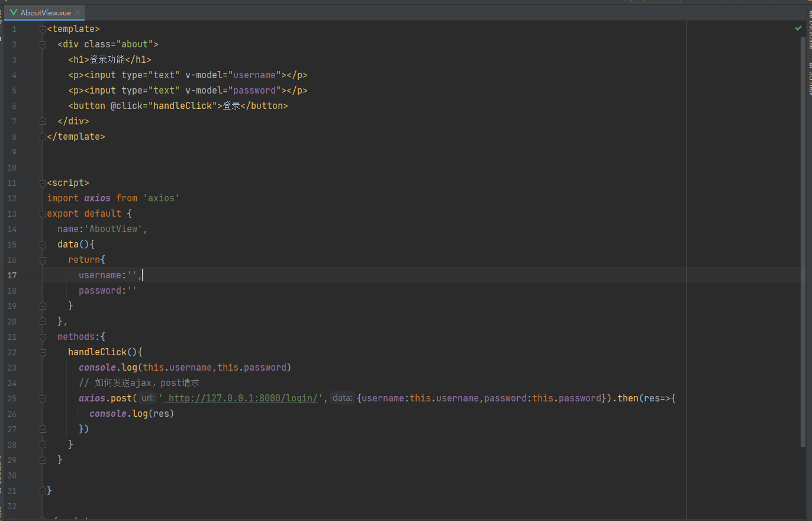The width and height of the screenshot is (812, 521).
Task: Fold the return block on line 16
Action: [43, 260]
